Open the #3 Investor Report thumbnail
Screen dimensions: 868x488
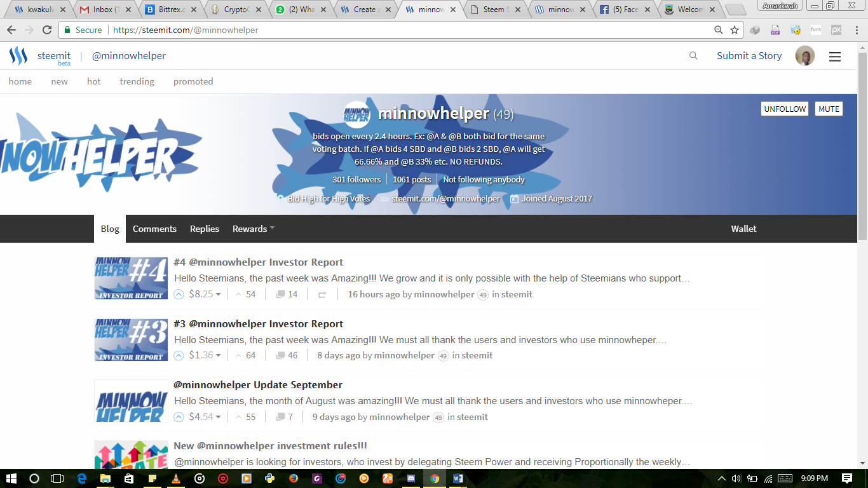pos(131,339)
